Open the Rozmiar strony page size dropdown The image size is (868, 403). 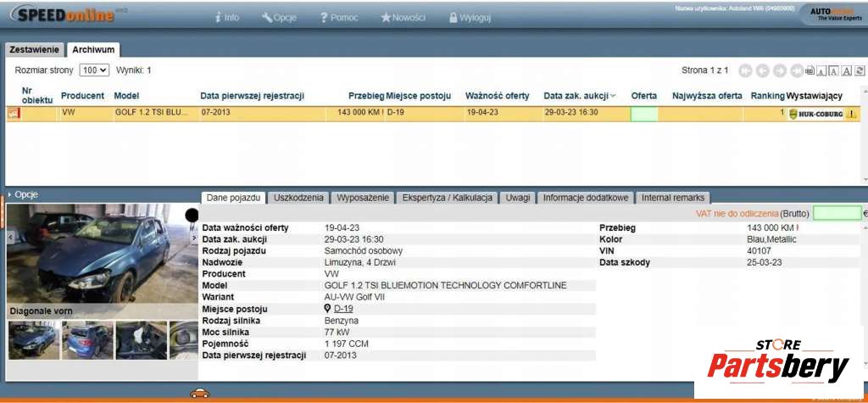(x=94, y=70)
